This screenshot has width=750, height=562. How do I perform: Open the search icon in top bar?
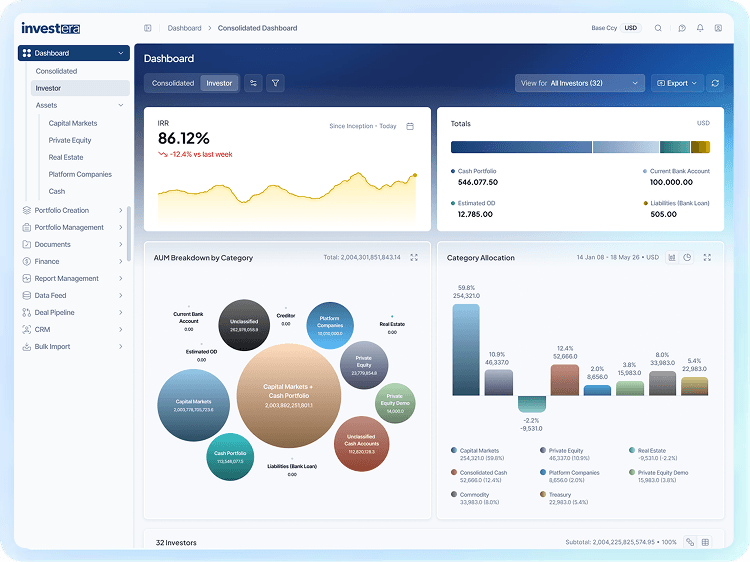[x=658, y=28]
